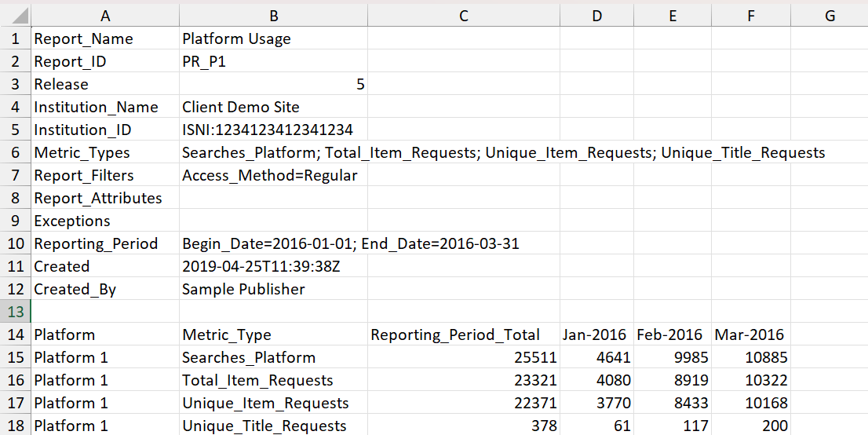Click the Jan-2016 value 4641

click(596, 356)
